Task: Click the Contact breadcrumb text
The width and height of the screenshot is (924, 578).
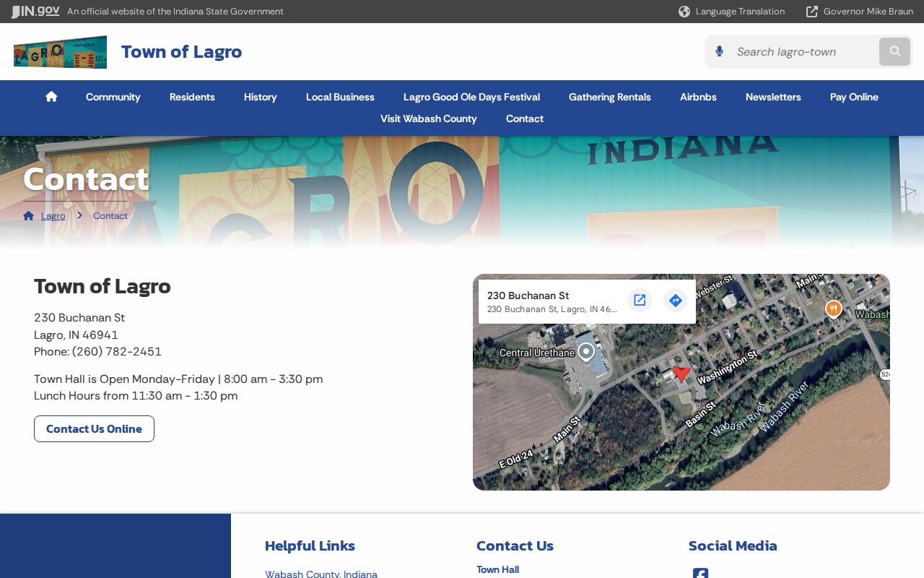Action: 110,215
